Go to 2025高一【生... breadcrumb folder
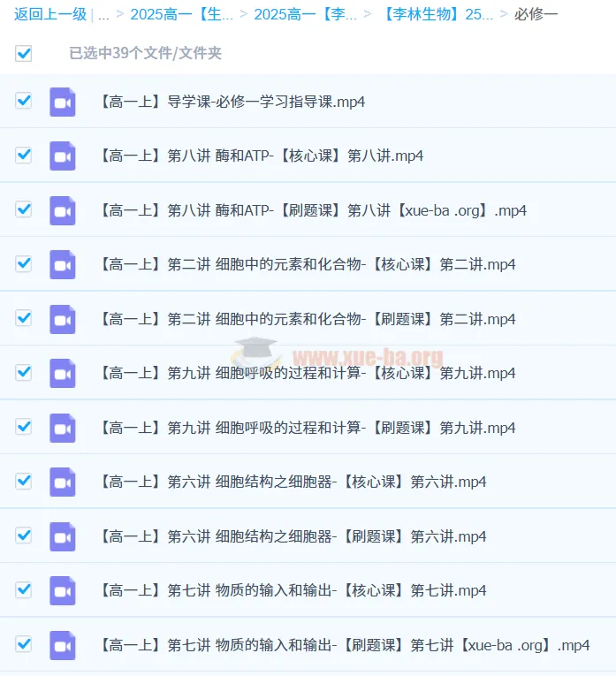Viewport: 616px width, 676px height. 181,14
